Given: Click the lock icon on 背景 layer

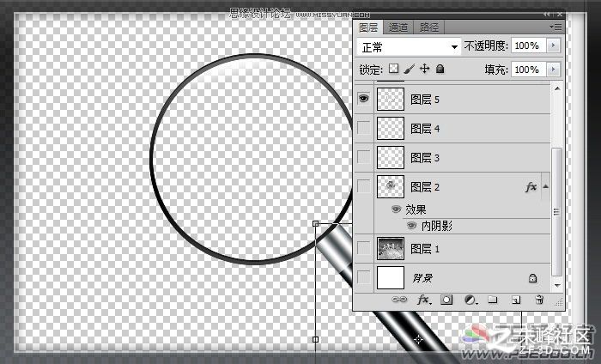Looking at the screenshot, I should pyautogui.click(x=532, y=278).
